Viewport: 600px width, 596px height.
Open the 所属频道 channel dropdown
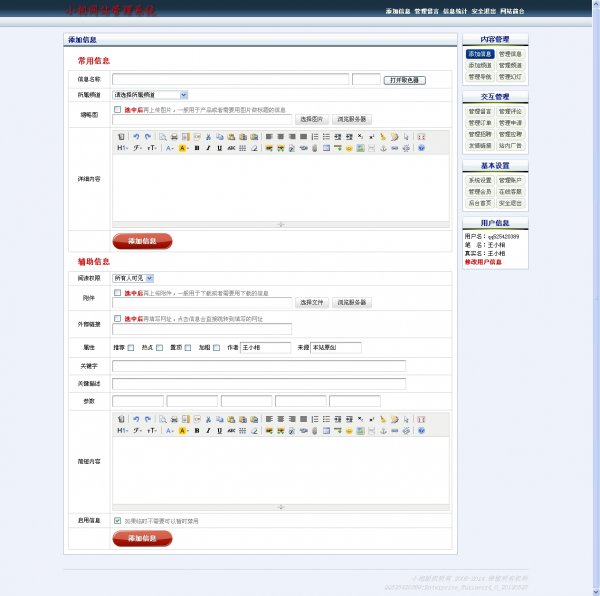coord(150,94)
